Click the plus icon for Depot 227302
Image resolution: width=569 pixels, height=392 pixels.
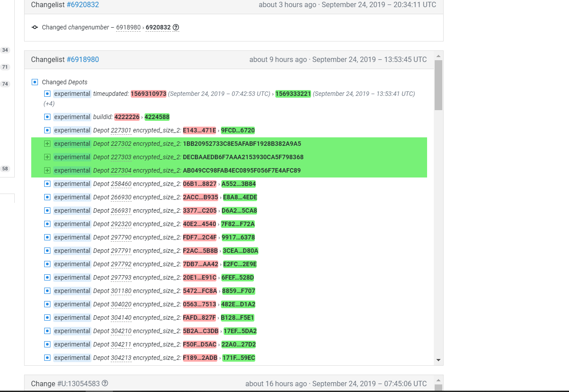(x=47, y=144)
